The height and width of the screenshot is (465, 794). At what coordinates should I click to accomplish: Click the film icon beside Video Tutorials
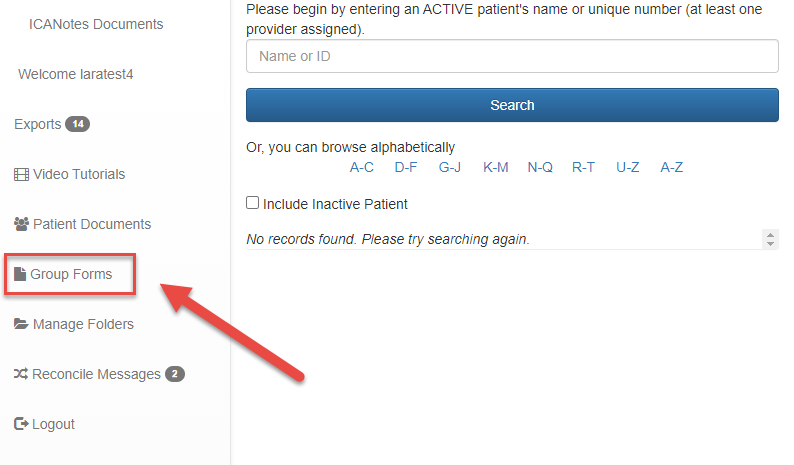tap(21, 174)
